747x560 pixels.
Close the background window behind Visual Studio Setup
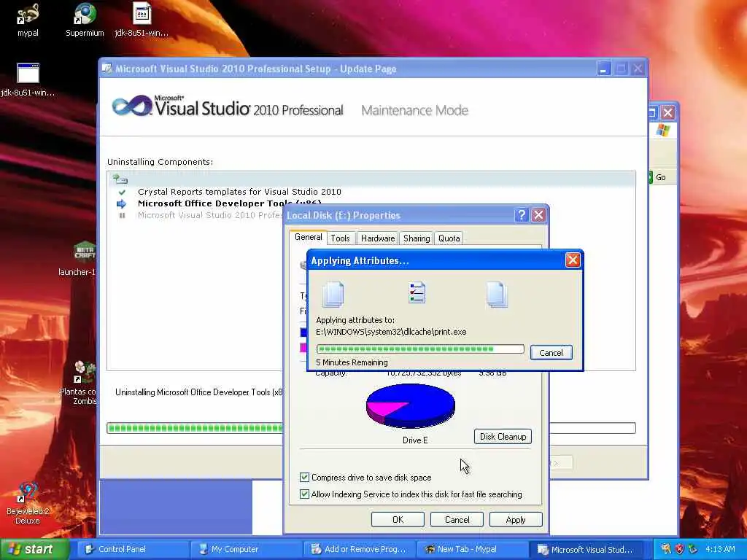pos(668,113)
